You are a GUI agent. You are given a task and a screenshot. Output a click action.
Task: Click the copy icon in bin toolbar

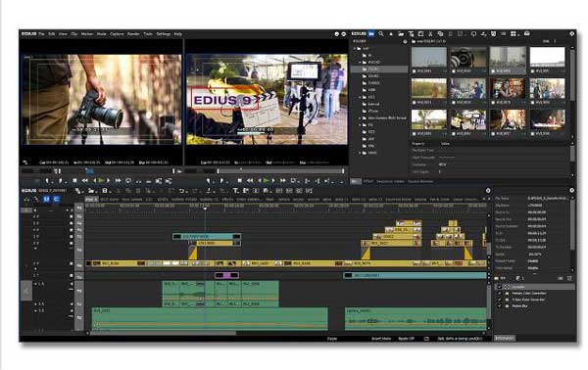[441, 33]
